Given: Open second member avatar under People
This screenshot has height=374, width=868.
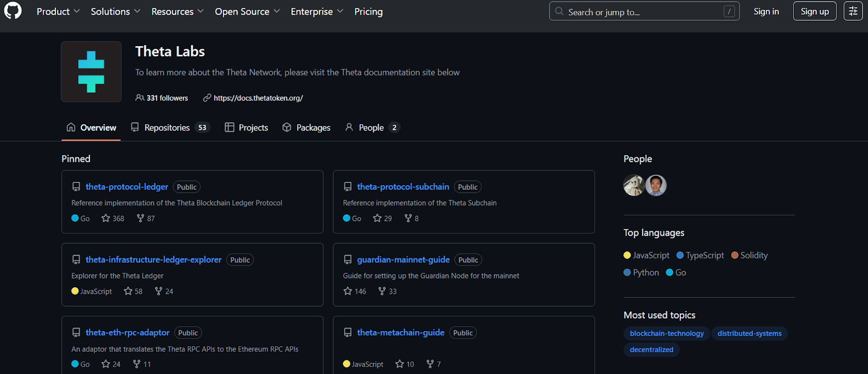Looking at the screenshot, I should 656,186.
